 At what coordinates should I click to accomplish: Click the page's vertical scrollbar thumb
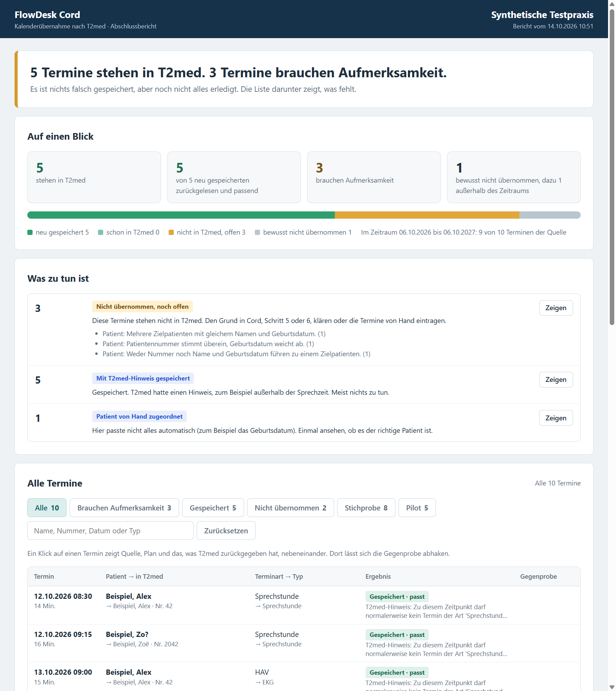612,167
